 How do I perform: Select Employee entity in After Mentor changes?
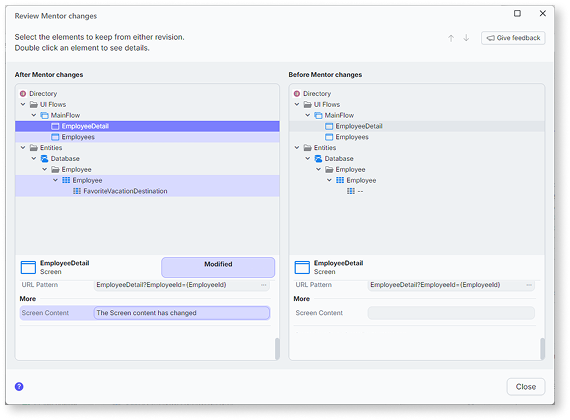[147, 180]
